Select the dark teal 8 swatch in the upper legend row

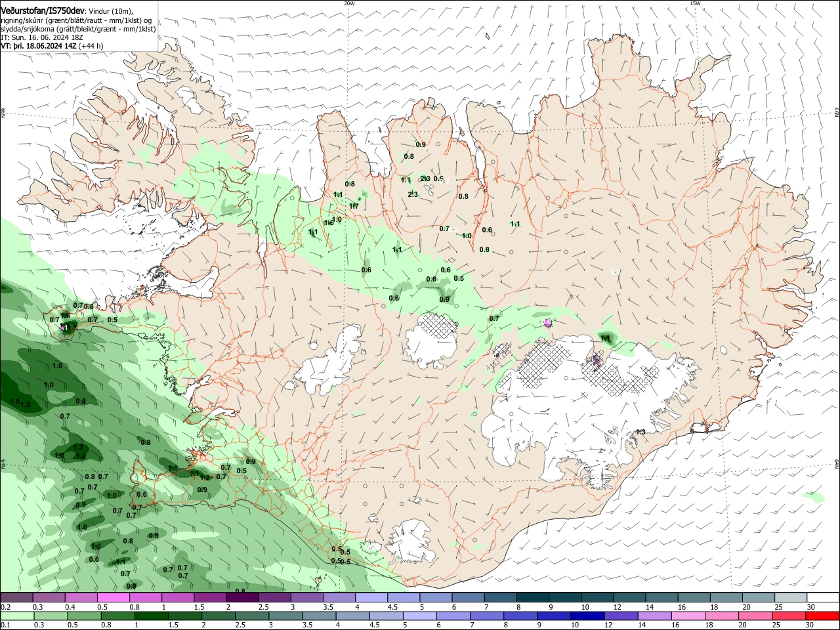[x=532, y=598]
